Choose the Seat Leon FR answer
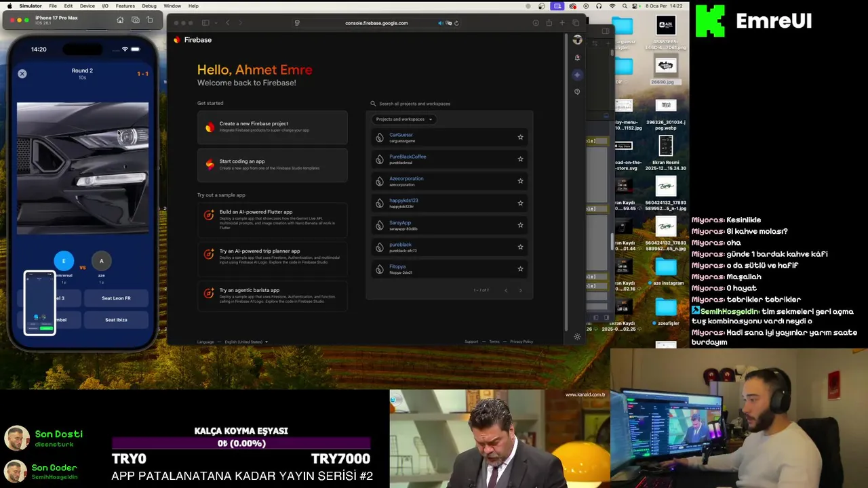The width and height of the screenshot is (868, 488). 116,298
